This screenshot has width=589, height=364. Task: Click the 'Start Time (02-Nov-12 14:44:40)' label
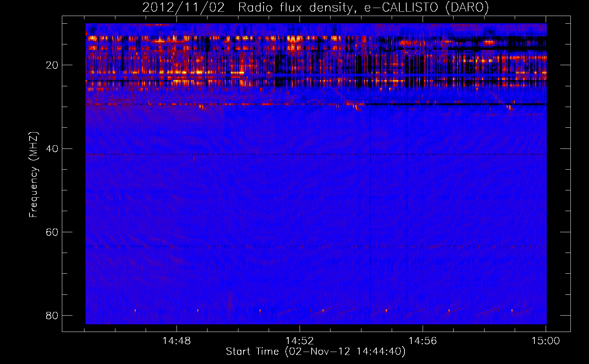tap(316, 352)
